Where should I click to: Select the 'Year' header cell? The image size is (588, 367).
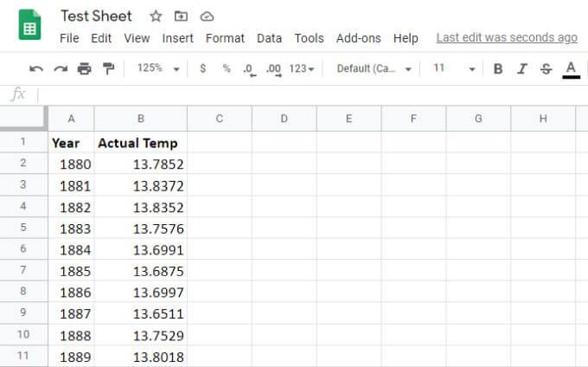pyautogui.click(x=71, y=142)
